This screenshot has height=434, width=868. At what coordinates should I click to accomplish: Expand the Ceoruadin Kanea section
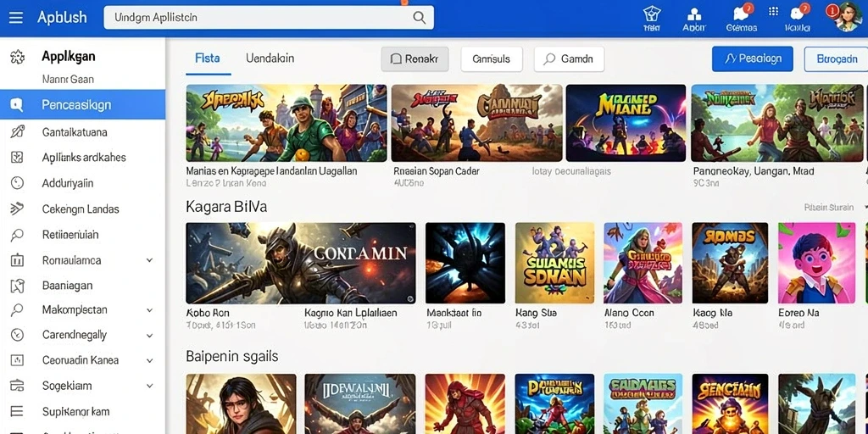pos(149,360)
